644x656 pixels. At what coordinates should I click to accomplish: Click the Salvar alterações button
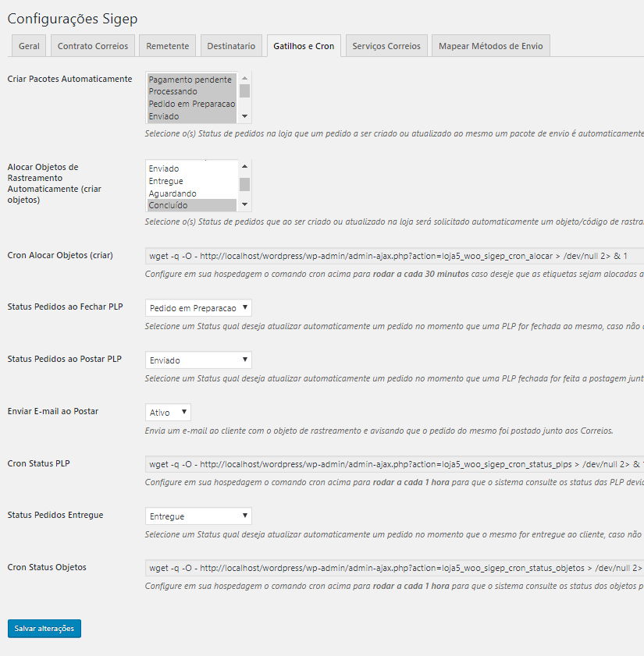tap(44, 628)
